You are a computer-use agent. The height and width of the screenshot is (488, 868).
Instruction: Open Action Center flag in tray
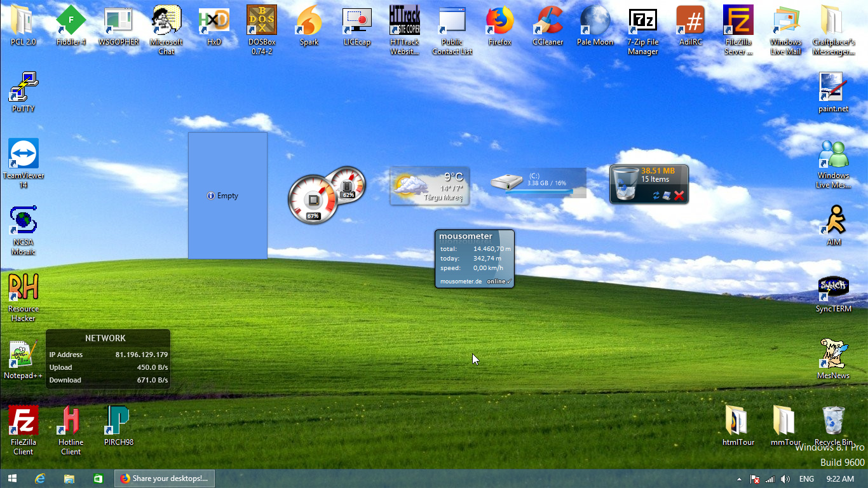(x=755, y=479)
